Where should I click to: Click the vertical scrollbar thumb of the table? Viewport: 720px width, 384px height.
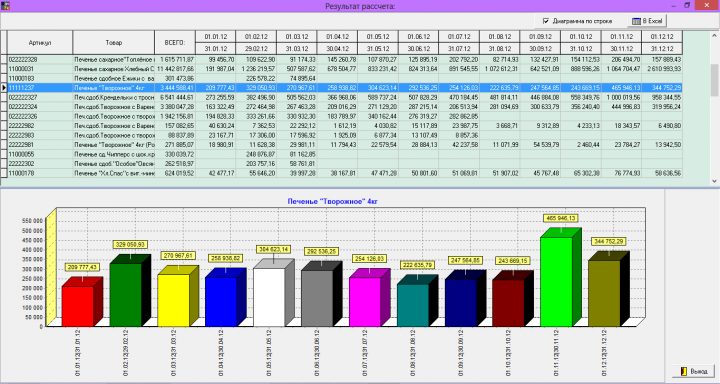tap(714, 80)
